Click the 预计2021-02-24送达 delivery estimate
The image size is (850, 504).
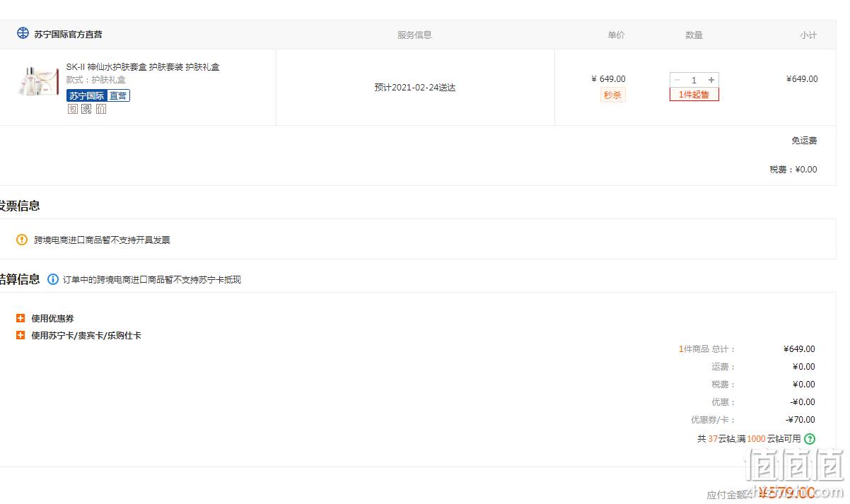[415, 88]
